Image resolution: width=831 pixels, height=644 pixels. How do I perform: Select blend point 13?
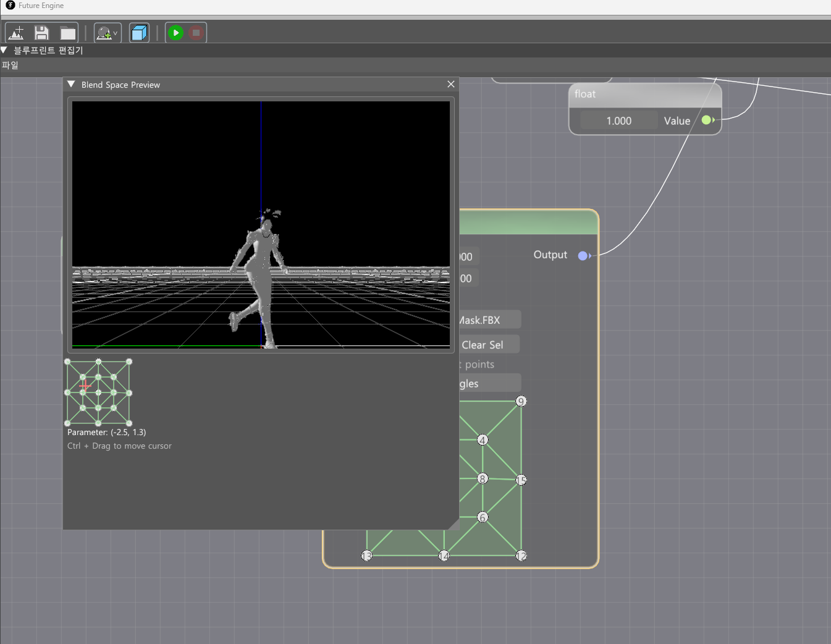pyautogui.click(x=366, y=556)
